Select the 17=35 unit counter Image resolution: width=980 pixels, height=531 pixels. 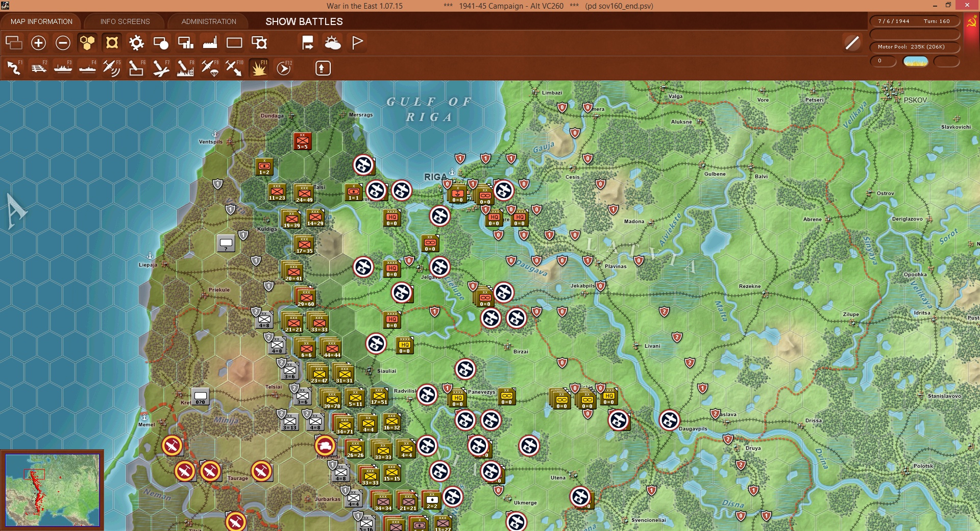coord(304,245)
